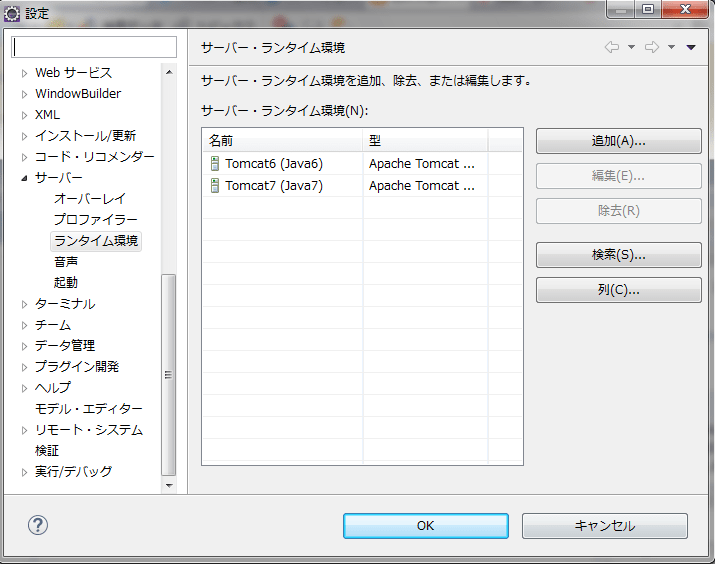The width and height of the screenshot is (715, 564).
Task: Click the 列(C)... button
Action: coord(618,290)
